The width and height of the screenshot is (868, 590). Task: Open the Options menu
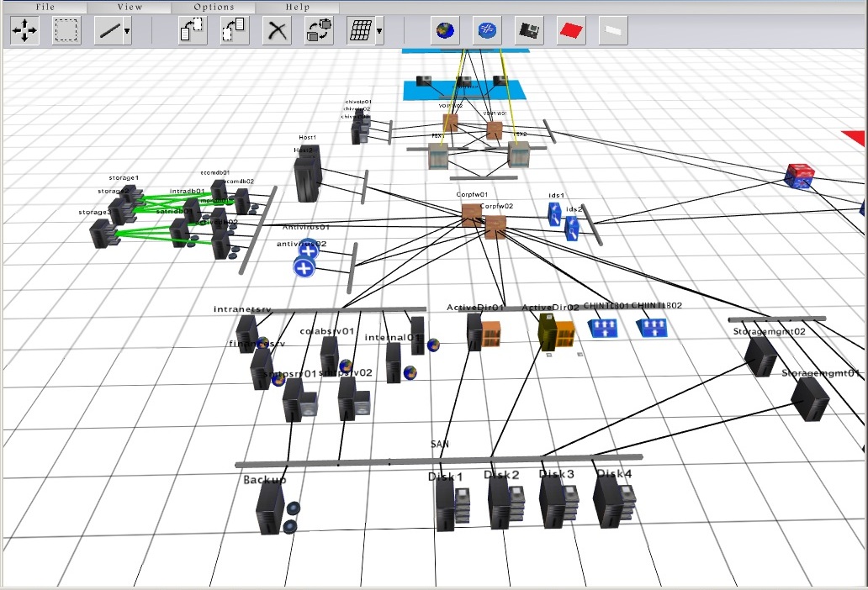click(x=214, y=7)
